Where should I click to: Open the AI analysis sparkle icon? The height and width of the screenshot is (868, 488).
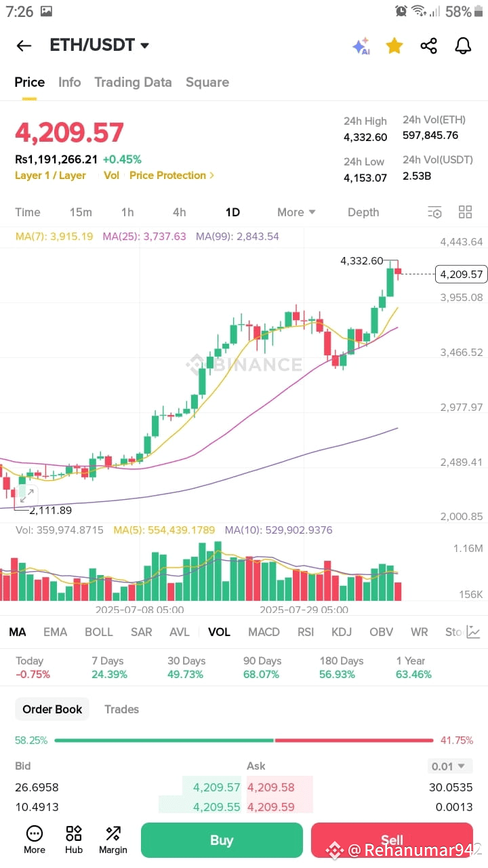(361, 46)
